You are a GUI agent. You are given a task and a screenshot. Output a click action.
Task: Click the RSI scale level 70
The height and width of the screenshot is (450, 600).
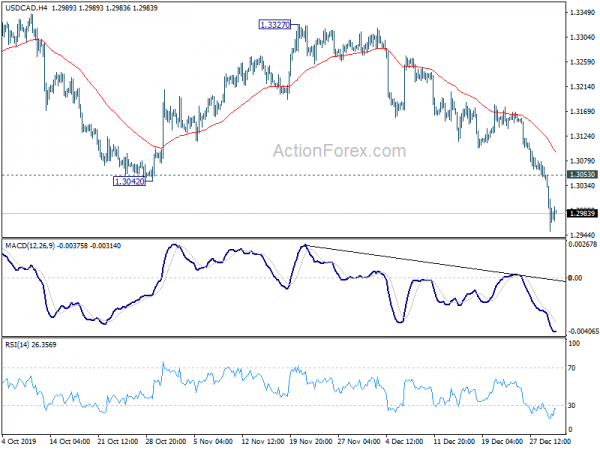572,368
